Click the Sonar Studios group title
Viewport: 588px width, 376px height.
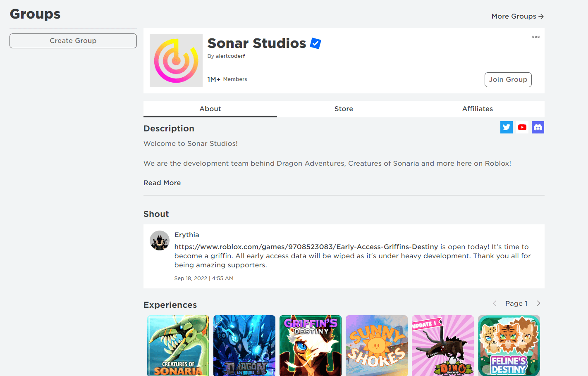257,43
